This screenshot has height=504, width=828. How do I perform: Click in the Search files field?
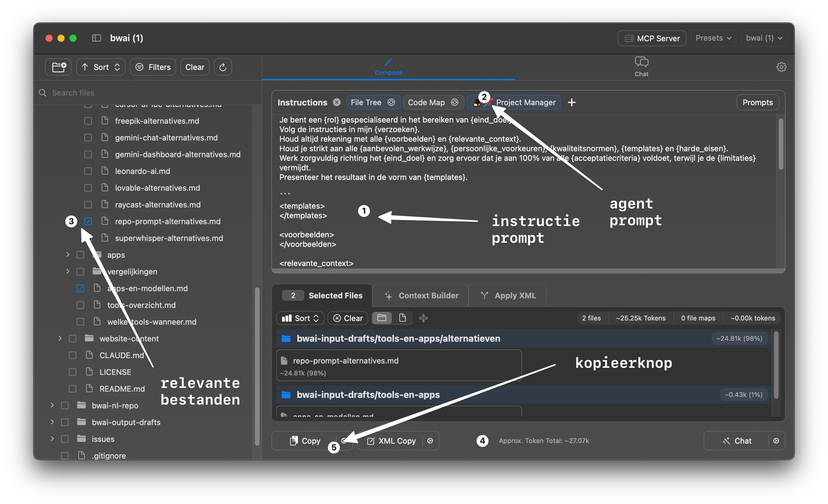147,93
